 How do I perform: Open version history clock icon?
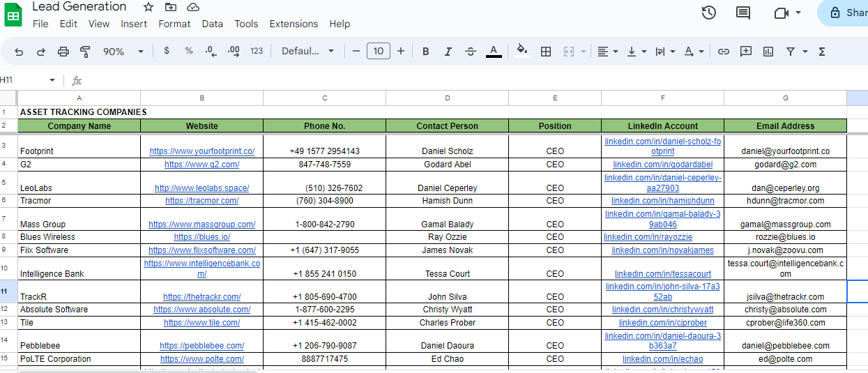click(x=709, y=13)
